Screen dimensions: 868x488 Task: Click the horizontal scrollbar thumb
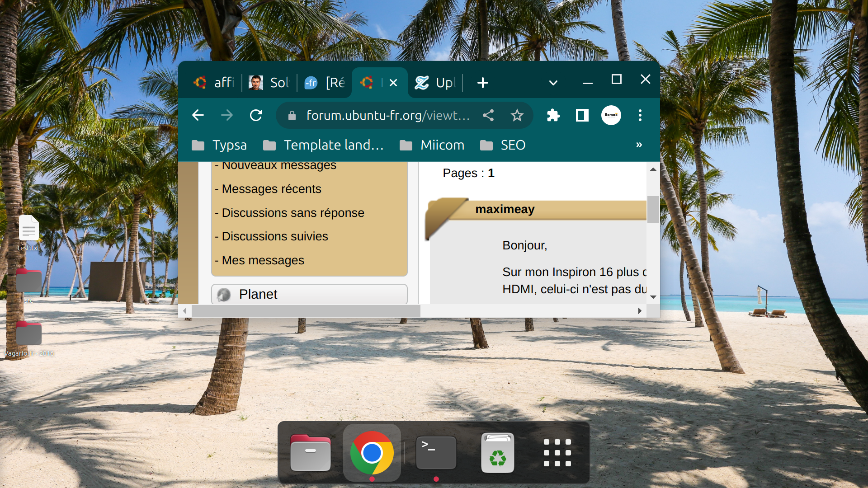click(x=306, y=311)
